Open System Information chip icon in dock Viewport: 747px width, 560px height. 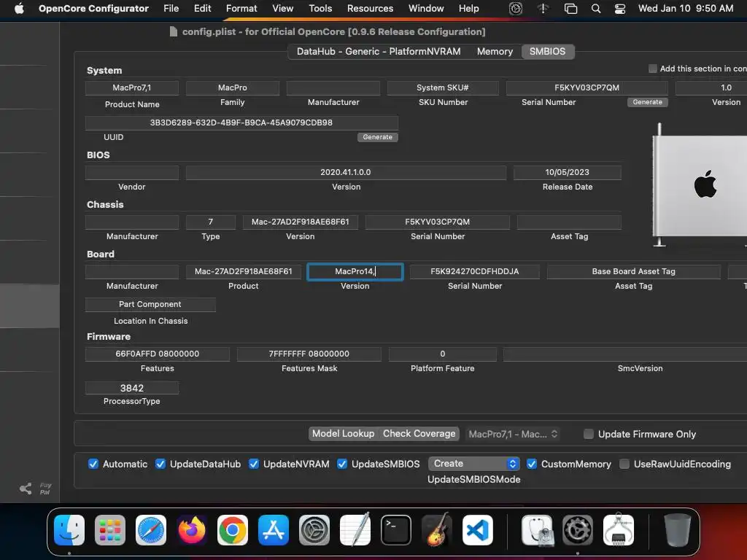[619, 530]
